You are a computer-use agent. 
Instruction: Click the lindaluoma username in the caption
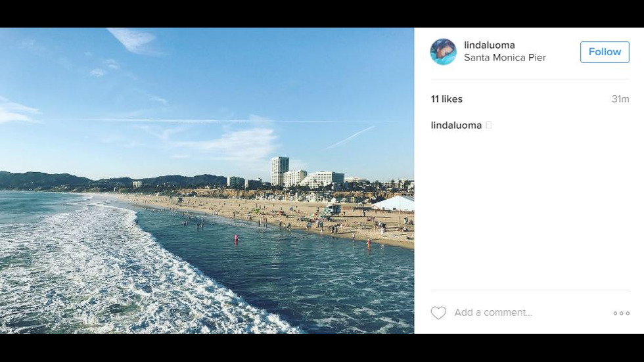click(456, 125)
